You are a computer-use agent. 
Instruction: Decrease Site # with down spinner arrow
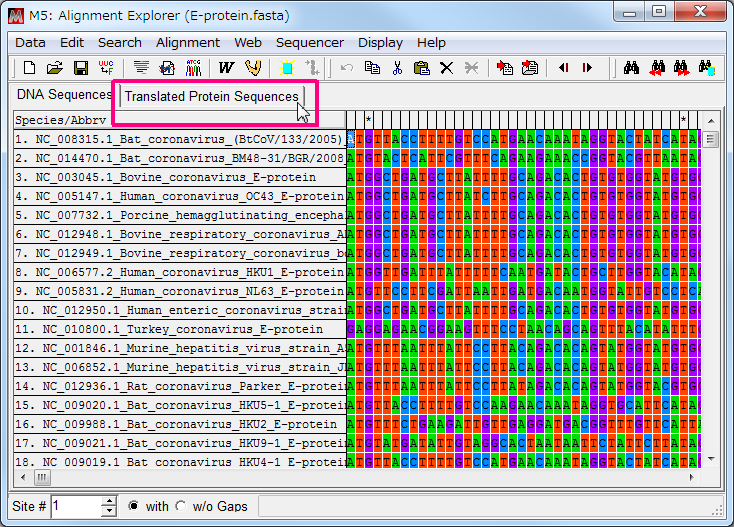(109, 512)
